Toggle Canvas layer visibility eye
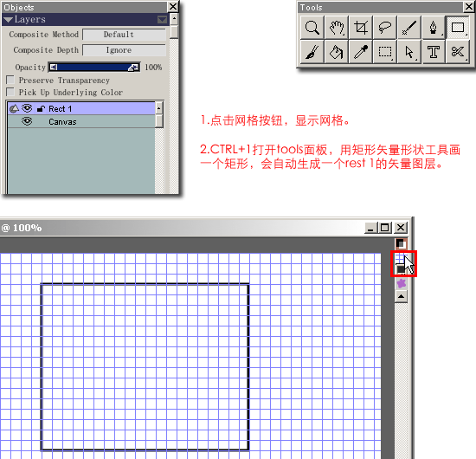 point(27,121)
